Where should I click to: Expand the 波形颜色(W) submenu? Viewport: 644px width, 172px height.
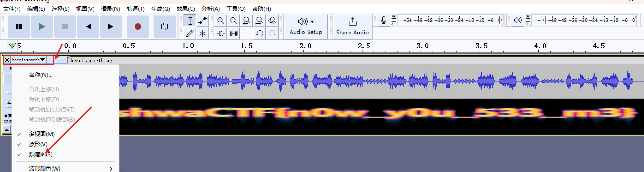[x=65, y=169]
